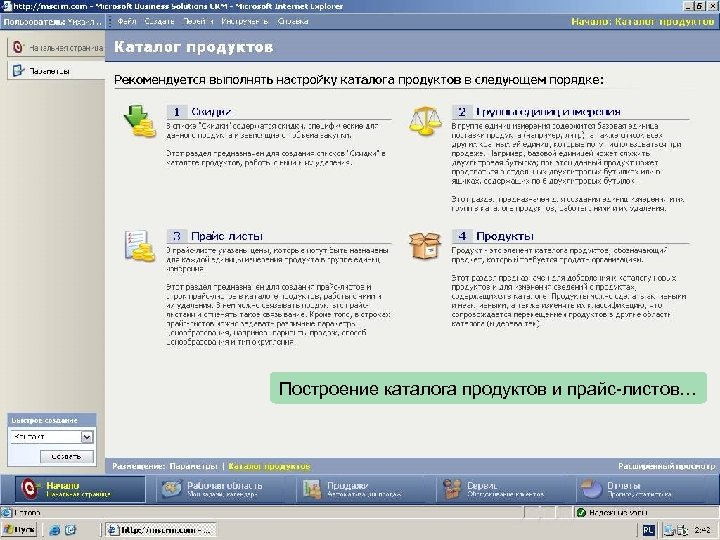Click the Параметры sidebar icon
Screen dimensions: 720x540
click(18, 71)
